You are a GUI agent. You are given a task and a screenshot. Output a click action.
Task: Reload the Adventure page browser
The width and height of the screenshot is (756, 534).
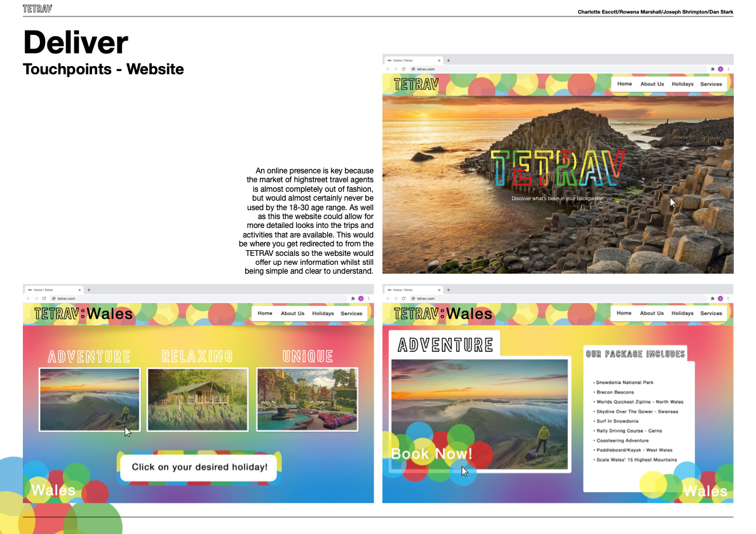click(403, 299)
